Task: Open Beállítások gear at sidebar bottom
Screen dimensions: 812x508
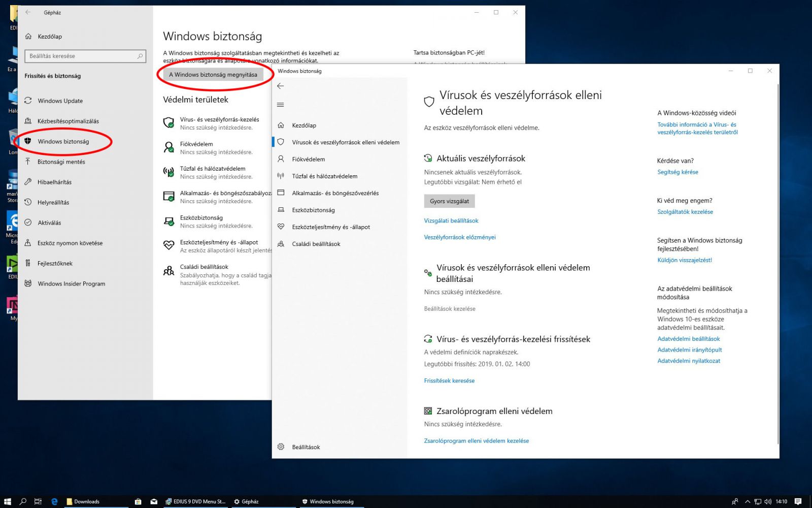Action: (x=281, y=447)
